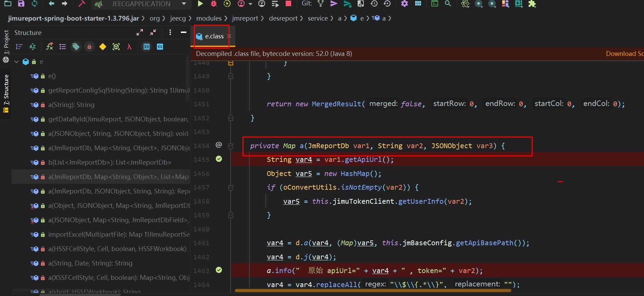The width and height of the screenshot is (644, 296).
Task: Stop the running process with red square
Action: (x=288, y=4)
